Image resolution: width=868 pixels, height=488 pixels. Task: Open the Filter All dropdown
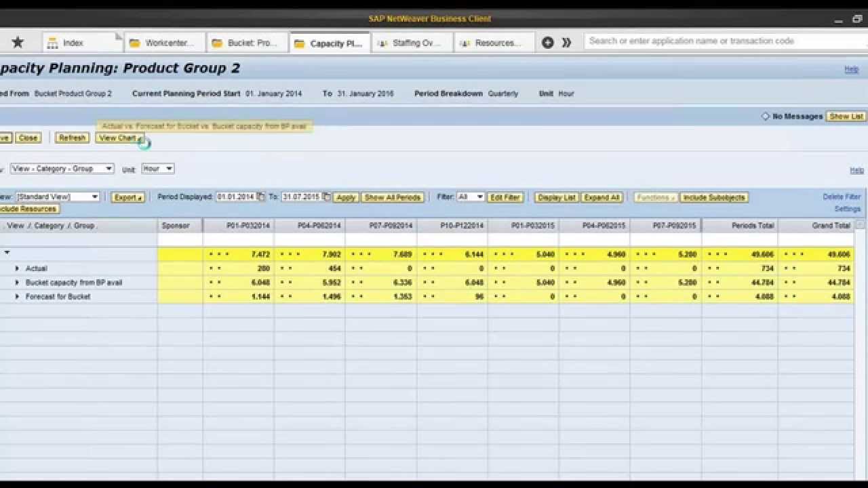tap(479, 197)
